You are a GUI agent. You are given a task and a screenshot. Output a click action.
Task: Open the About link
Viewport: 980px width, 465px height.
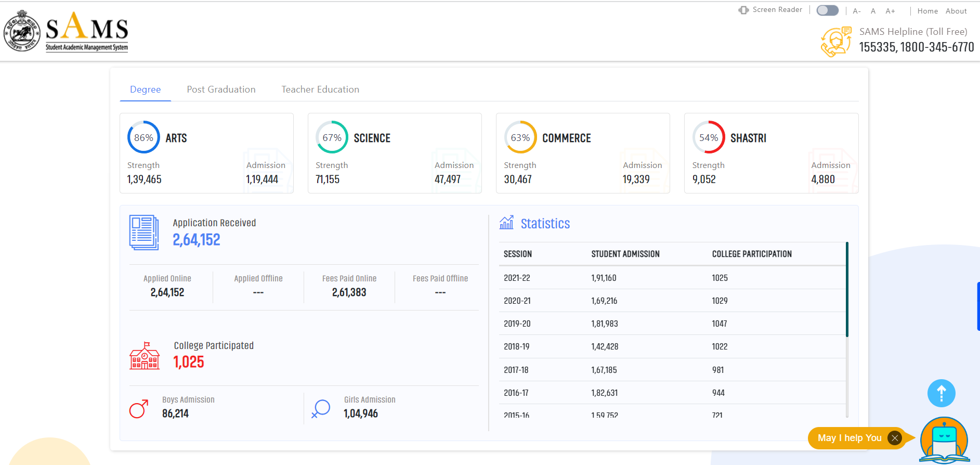(956, 11)
